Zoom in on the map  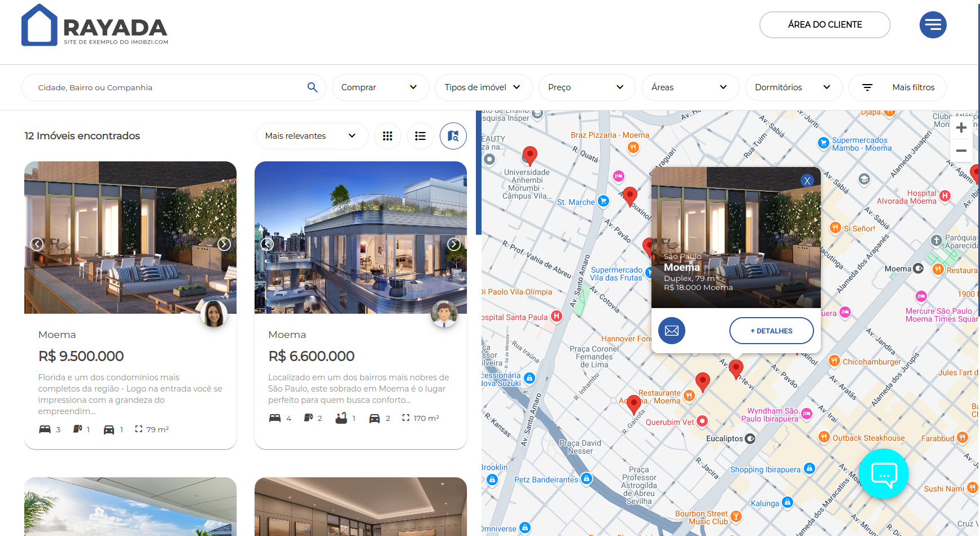point(961,128)
